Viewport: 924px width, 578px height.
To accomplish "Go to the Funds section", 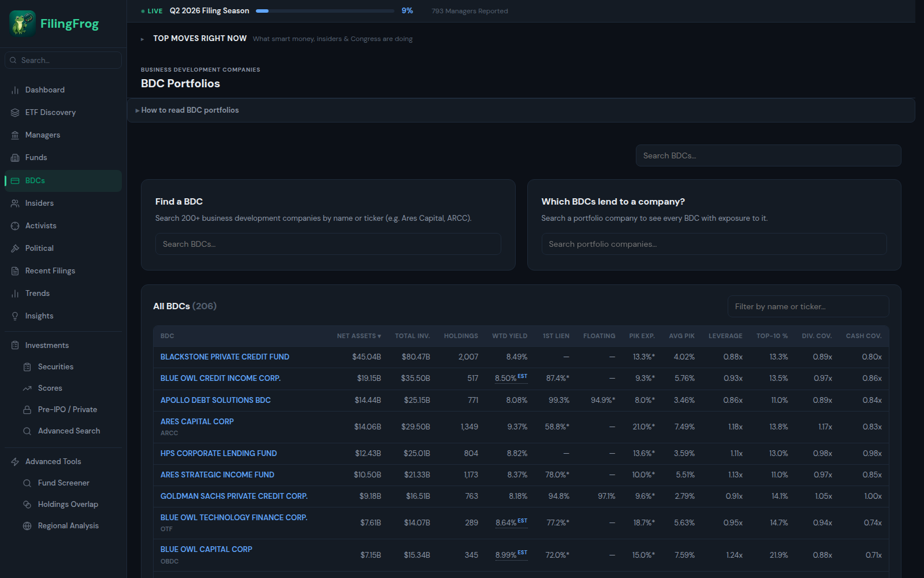I will (x=64, y=158).
